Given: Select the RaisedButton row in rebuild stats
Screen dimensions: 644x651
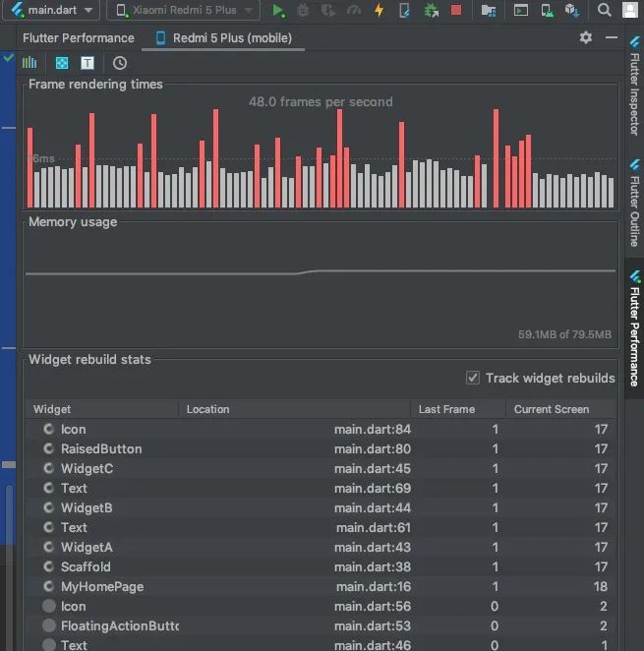Looking at the screenshot, I should pos(101,448).
